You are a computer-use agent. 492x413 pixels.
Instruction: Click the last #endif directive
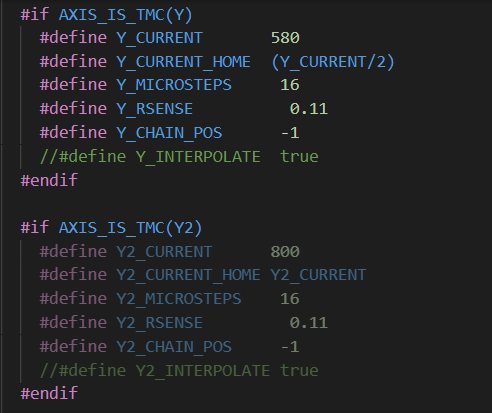click(x=49, y=393)
